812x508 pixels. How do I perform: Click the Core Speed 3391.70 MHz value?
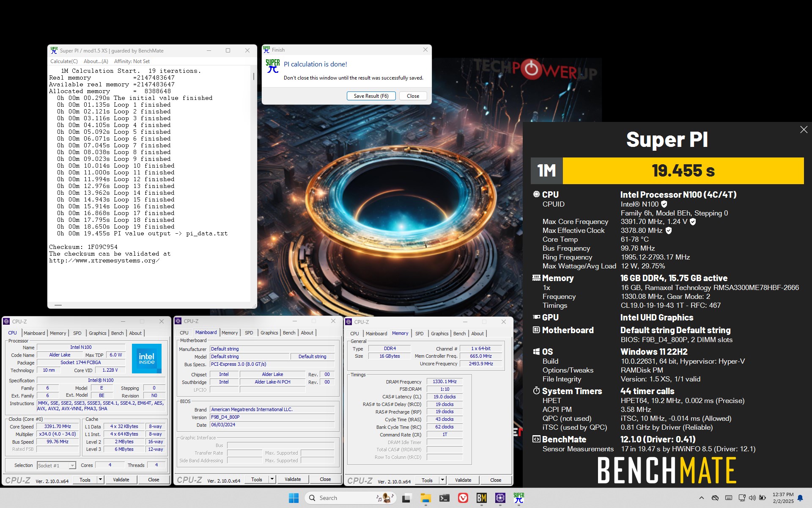pyautogui.click(x=58, y=426)
